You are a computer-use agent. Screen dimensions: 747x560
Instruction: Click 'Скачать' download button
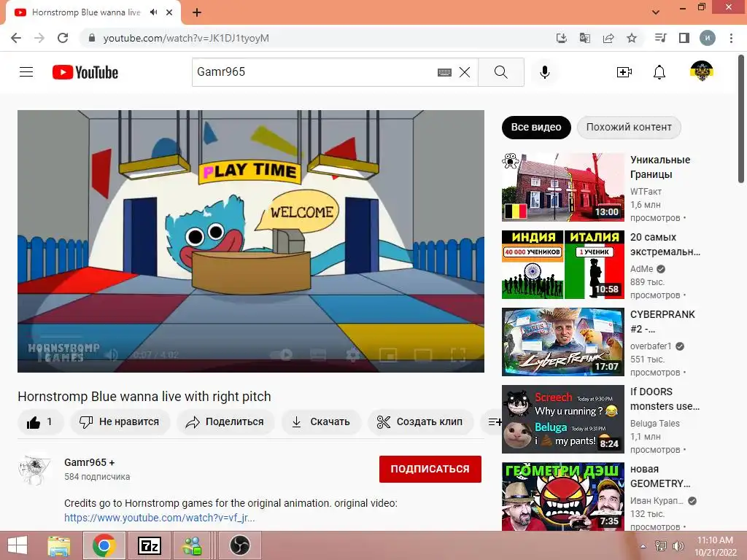pos(321,422)
